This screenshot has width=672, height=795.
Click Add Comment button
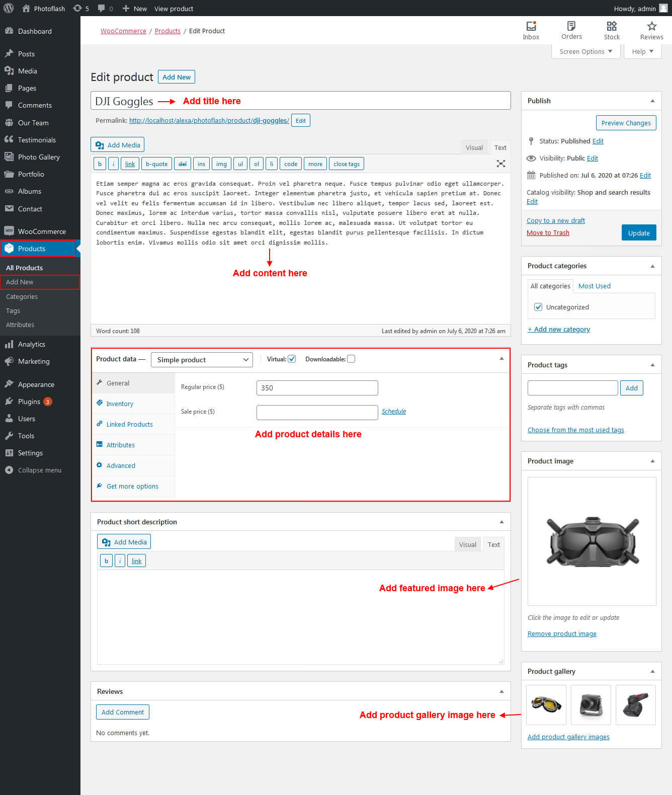coord(123,712)
